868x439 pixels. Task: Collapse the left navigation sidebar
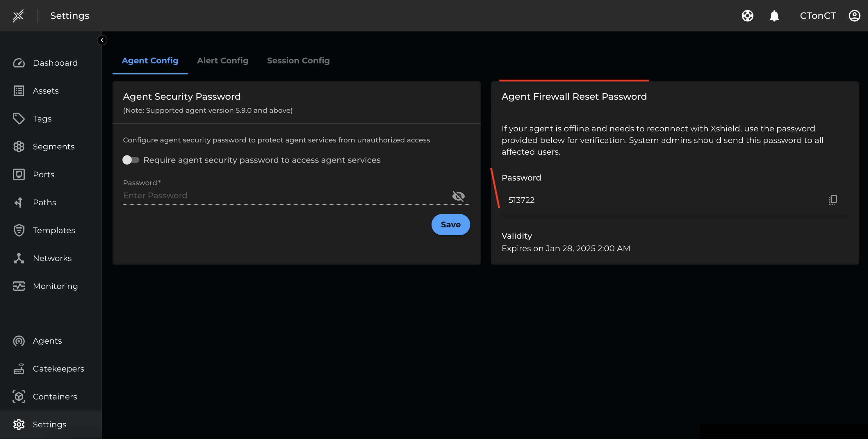click(x=102, y=40)
